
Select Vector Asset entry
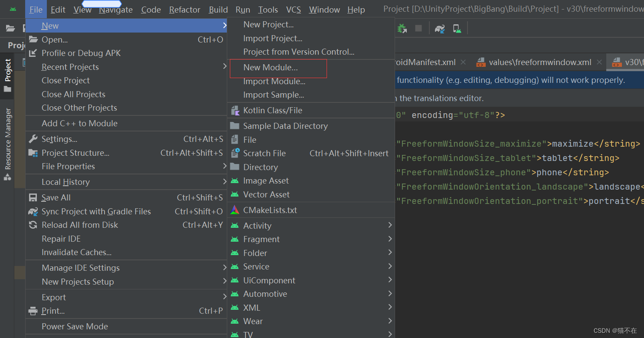(x=311, y=194)
